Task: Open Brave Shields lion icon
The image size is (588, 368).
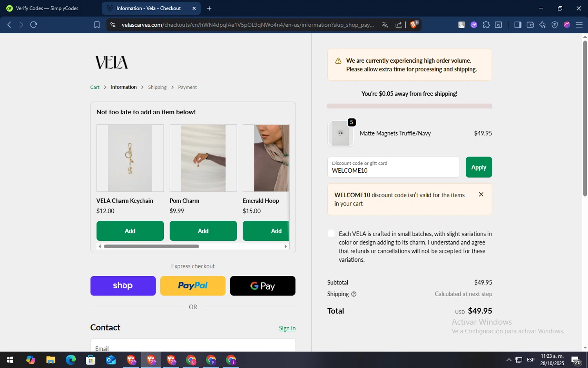Action: 414,24
